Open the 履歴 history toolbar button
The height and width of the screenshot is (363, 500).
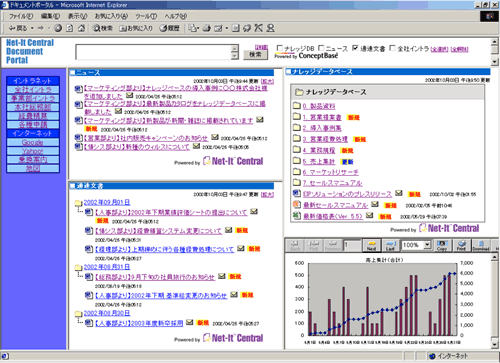[169, 28]
